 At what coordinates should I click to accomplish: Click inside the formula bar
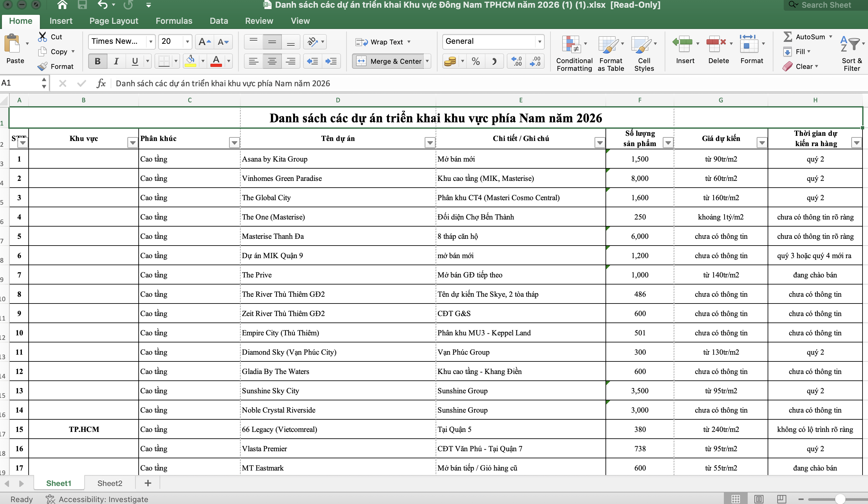pos(241,83)
